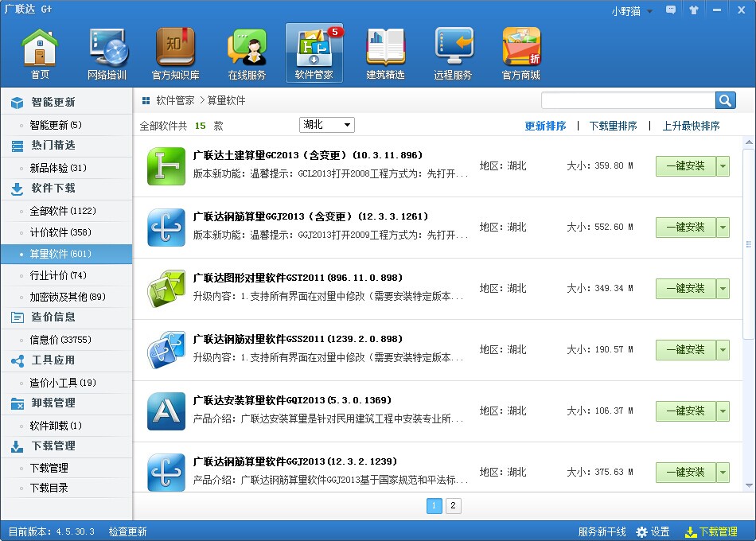Expand install options arrow for GST2011
Image resolution: width=756 pixels, height=541 pixels.
723,289
